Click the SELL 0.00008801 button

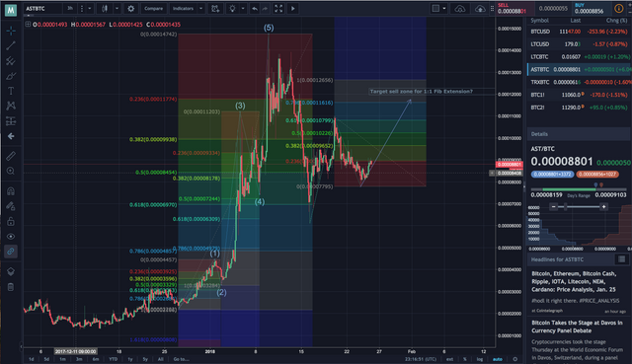tap(515, 9)
